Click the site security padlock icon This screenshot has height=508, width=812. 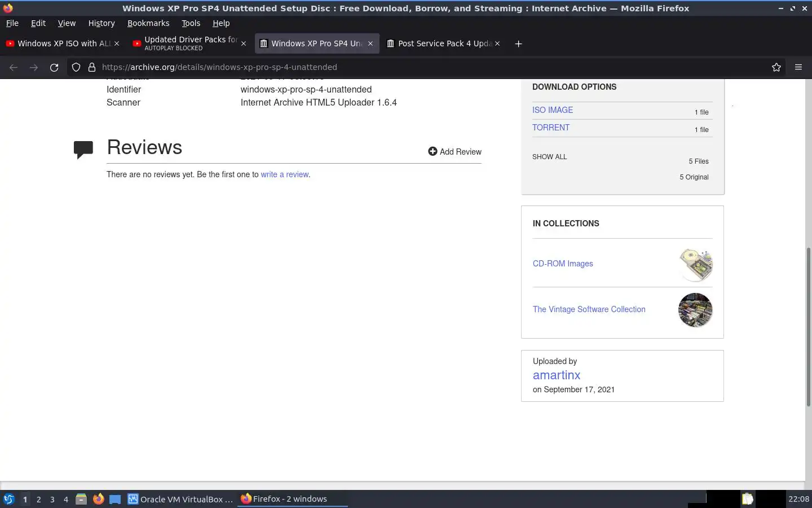(x=92, y=67)
